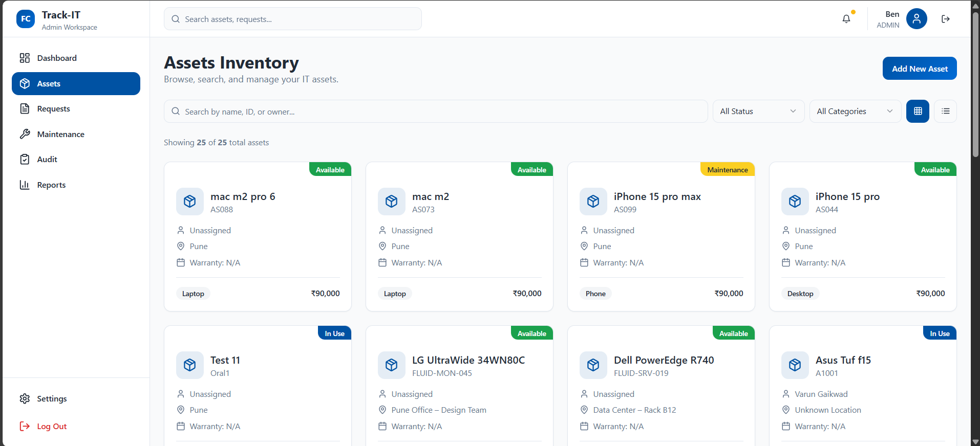Open the mac m2 pro 6 asset title
The height and width of the screenshot is (446, 980).
tap(243, 196)
